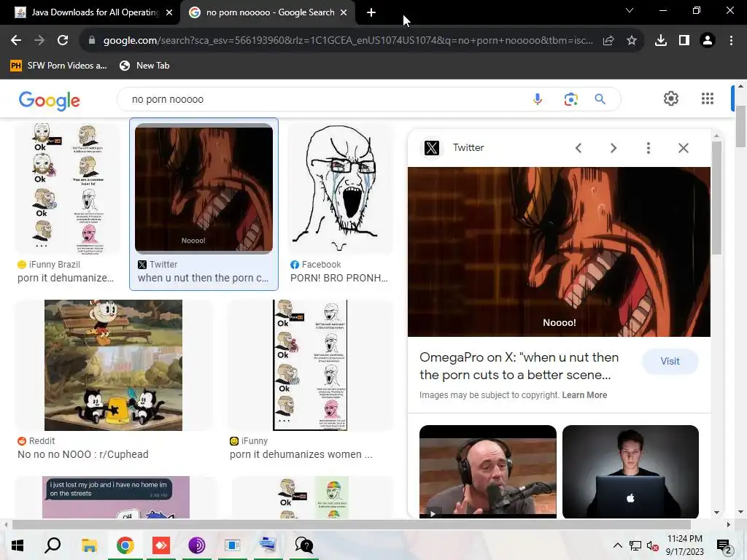Close the image preview panel
This screenshot has width=747, height=560.
coord(683,148)
